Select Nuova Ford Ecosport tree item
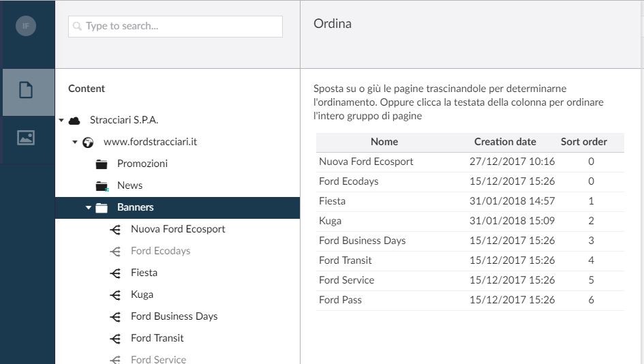 click(x=178, y=229)
